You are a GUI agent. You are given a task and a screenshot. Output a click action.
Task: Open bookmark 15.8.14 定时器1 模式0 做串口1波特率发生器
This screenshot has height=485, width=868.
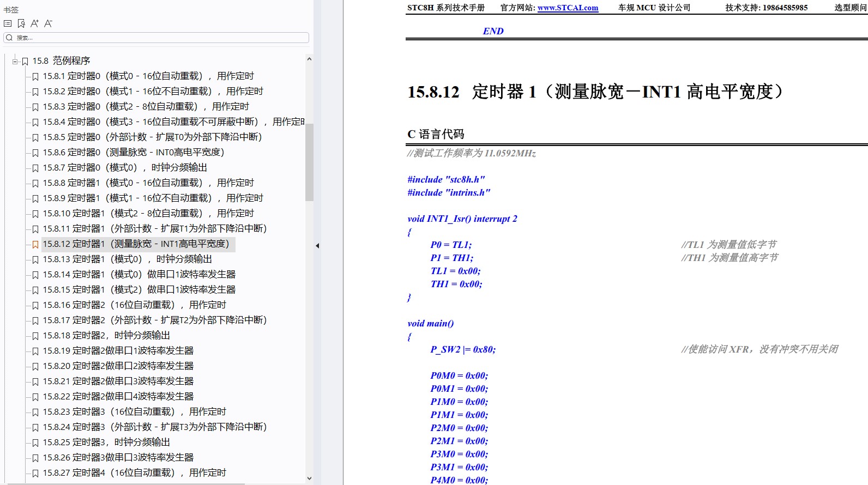pos(139,274)
